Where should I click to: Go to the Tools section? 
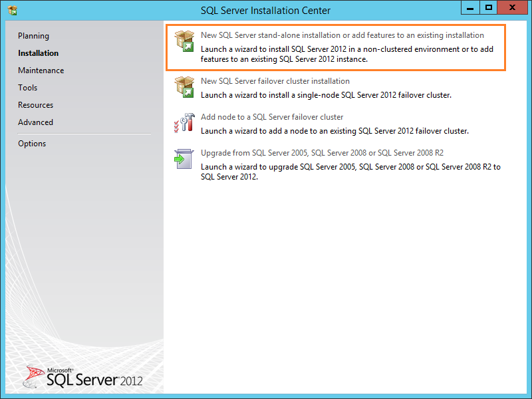pos(27,87)
